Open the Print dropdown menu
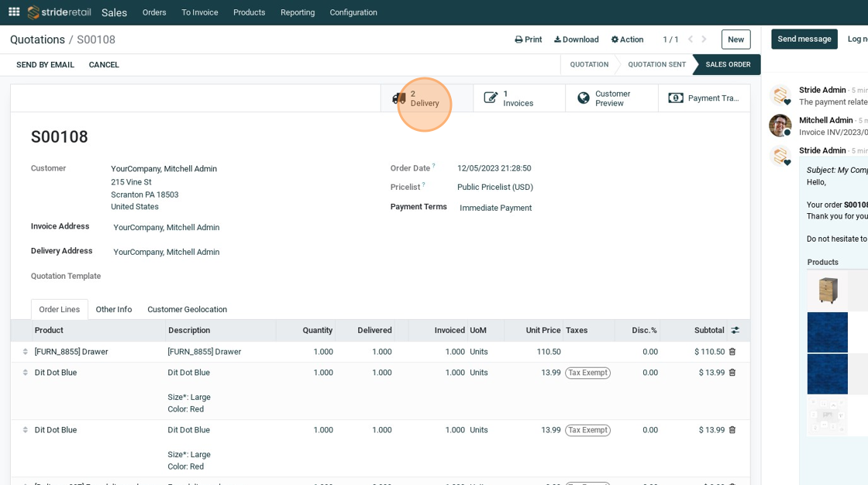Screen dimensions: 868x485 529,40
